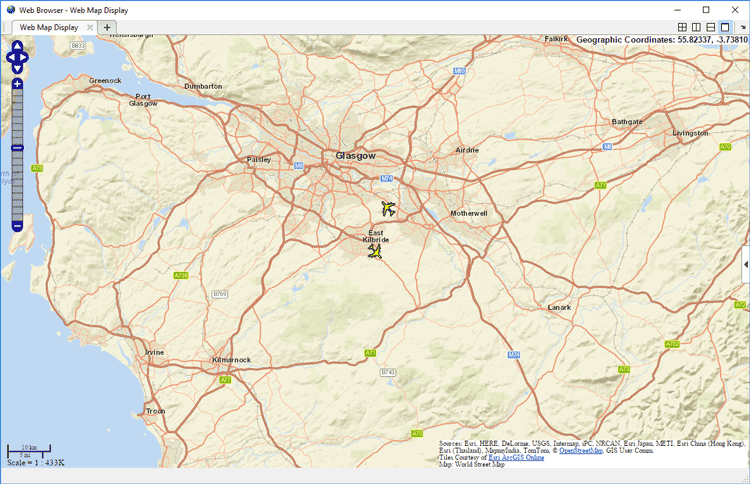Pan the map east with the right arrow
750x484 pixels.
click(x=23, y=57)
